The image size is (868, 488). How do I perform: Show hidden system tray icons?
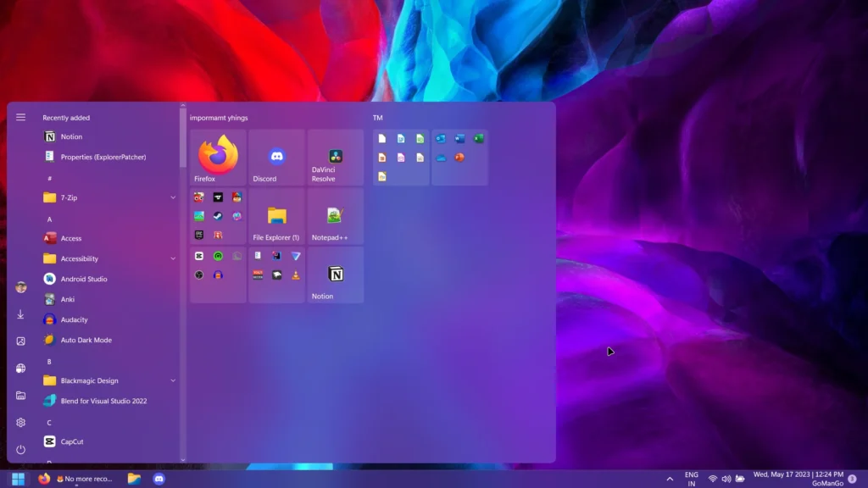tap(670, 479)
